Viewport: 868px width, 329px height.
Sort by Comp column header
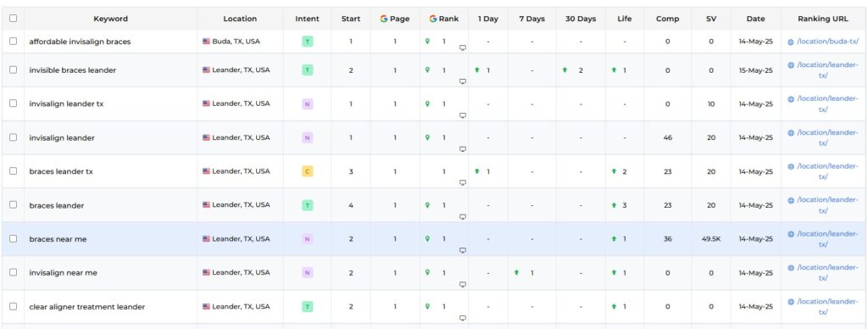tap(668, 19)
